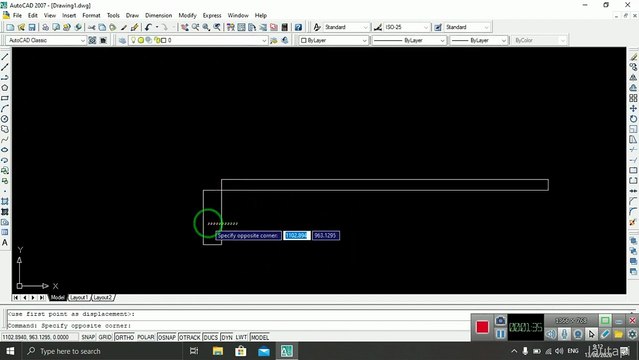Select the Circle draw tool
The height and width of the screenshot is (360, 639).
(5, 119)
